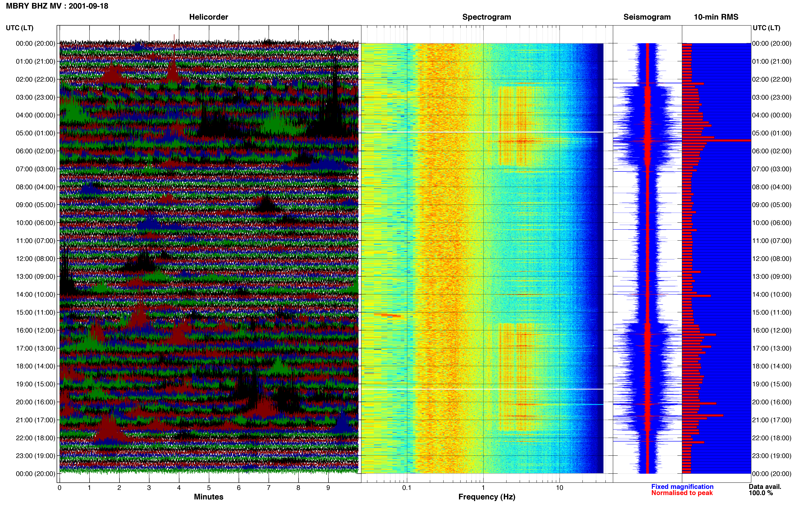Image resolution: width=812 pixels, height=508 pixels.
Task: Click Minutes axis tick 3
Action: click(149, 487)
